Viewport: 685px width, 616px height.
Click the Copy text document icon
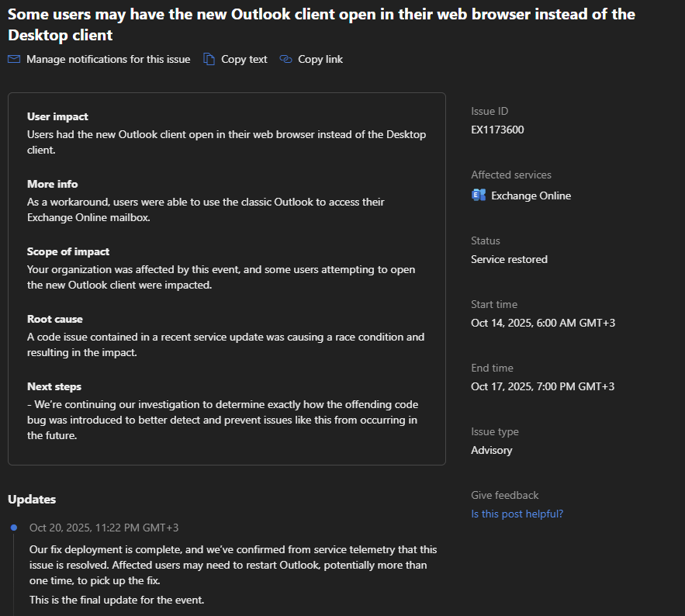[x=209, y=59]
